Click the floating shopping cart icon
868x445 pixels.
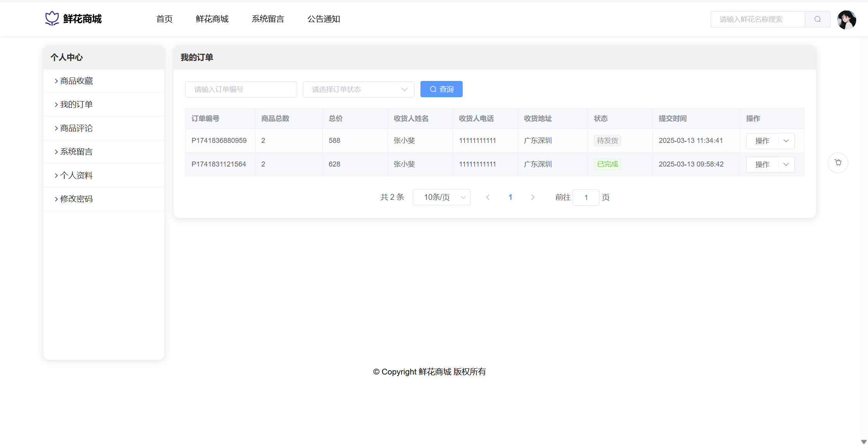838,163
